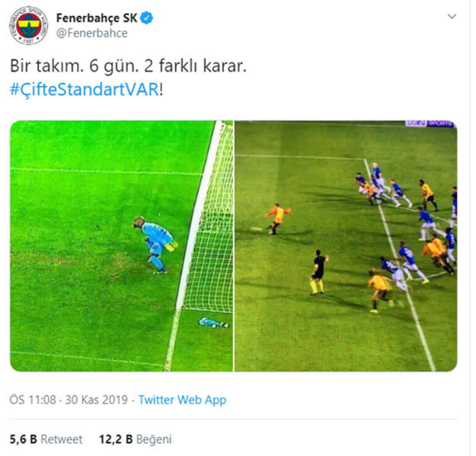Click the blue verified badge
The width and height of the screenshot is (476, 456).
click(147, 18)
